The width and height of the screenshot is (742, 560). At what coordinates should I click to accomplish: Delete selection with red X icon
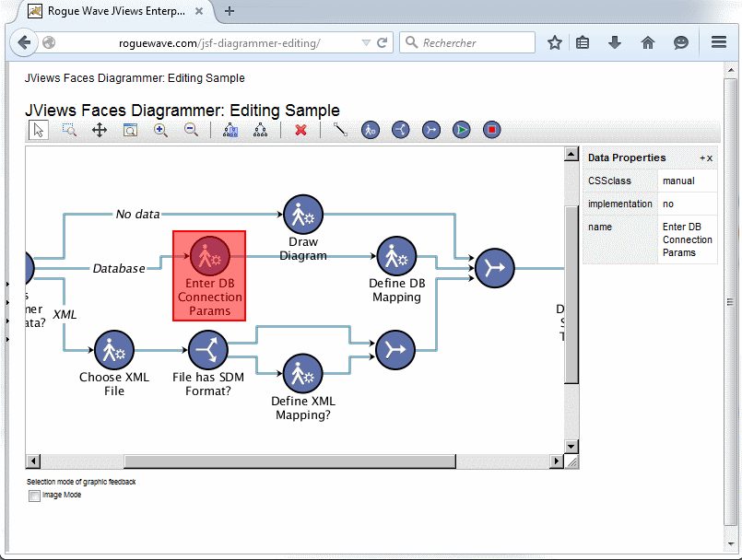click(x=300, y=130)
